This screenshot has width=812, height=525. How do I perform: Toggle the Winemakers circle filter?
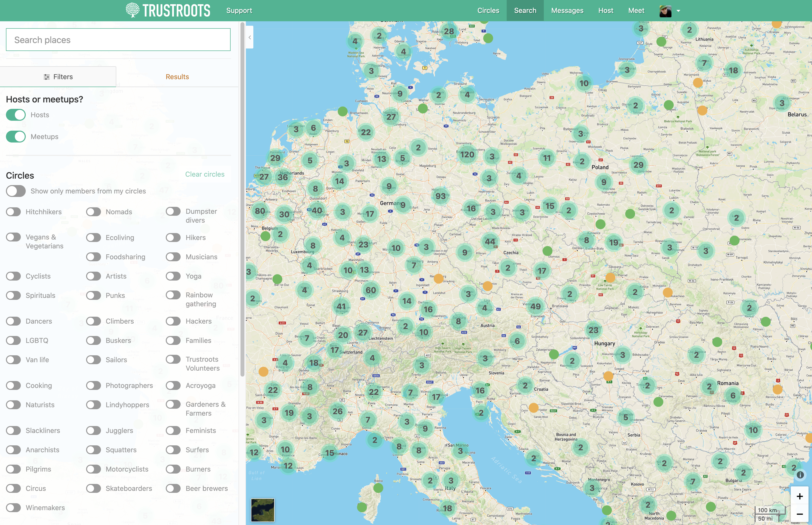(13, 508)
